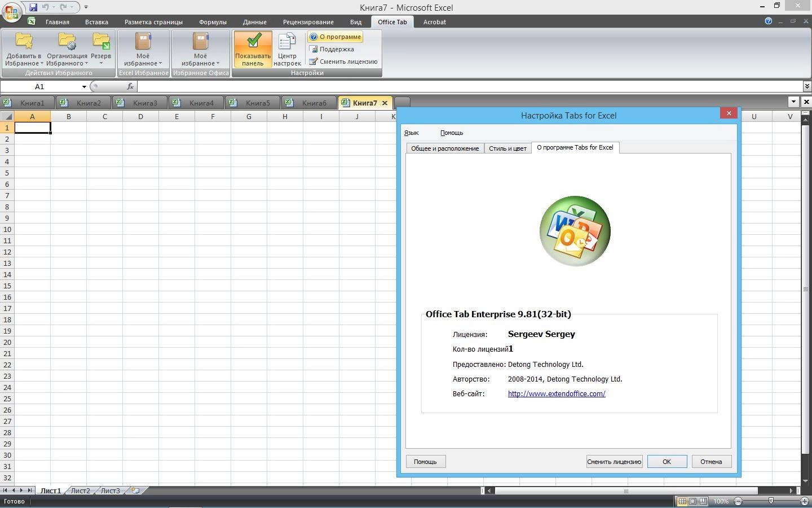Switch to the Книга5 workbook tab
This screenshot has width=812, height=508.
point(253,103)
